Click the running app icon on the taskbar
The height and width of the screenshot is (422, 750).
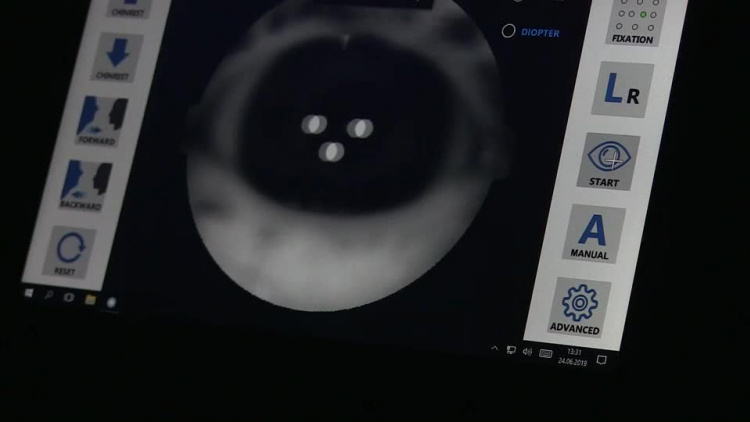click(x=111, y=302)
